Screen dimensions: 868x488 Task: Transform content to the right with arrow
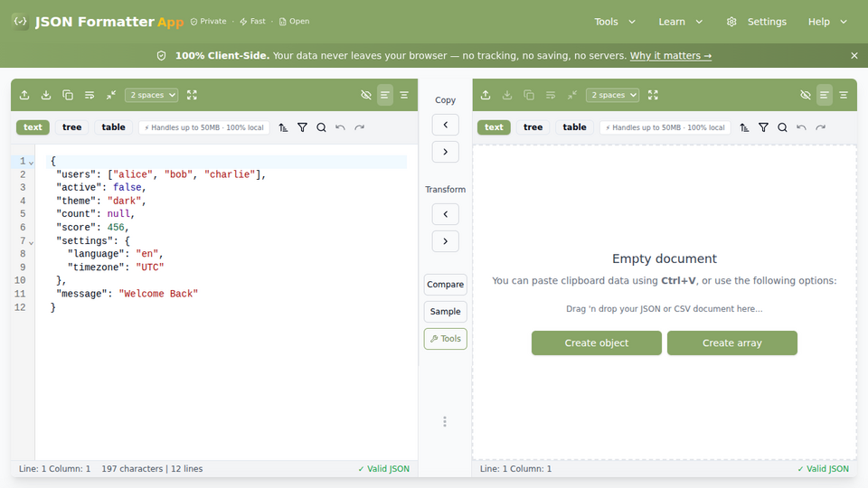445,241
